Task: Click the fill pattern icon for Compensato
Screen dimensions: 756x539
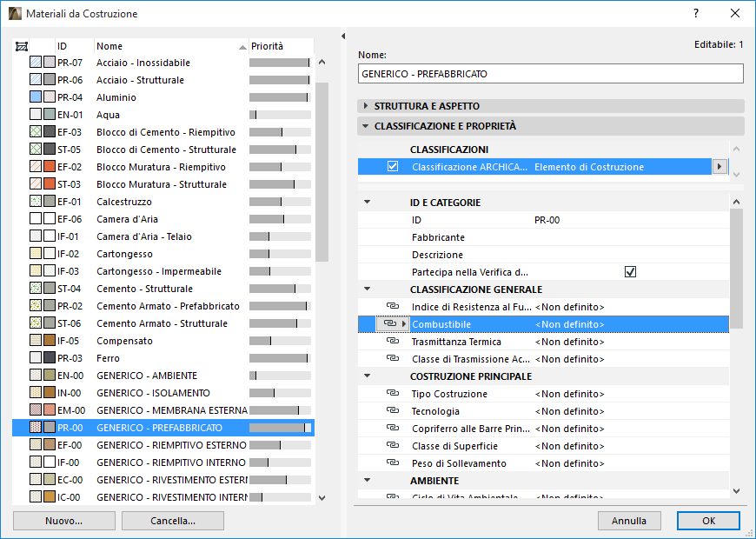Action: (x=36, y=340)
